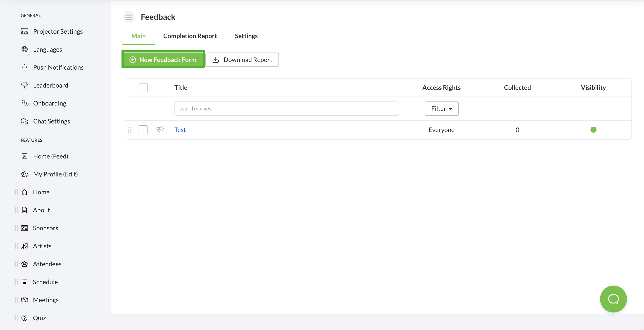
Task: Open Languages globe item in sidebar
Action: (x=48, y=49)
